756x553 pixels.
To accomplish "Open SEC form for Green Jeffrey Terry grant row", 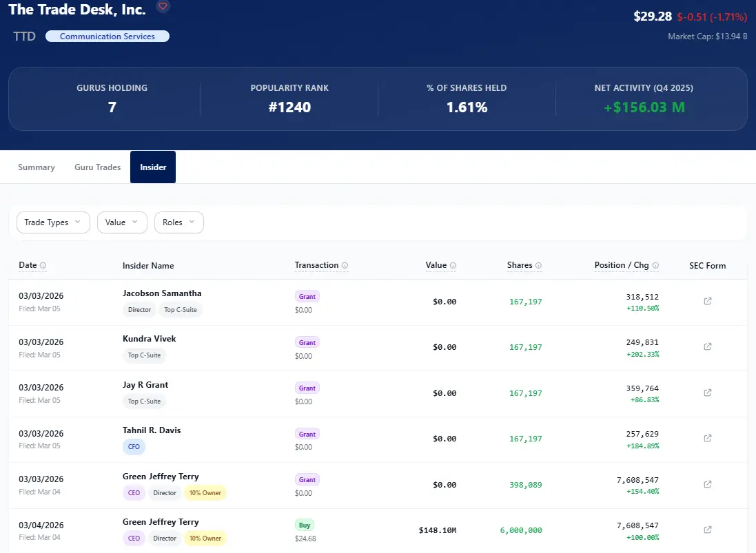I will (x=707, y=484).
